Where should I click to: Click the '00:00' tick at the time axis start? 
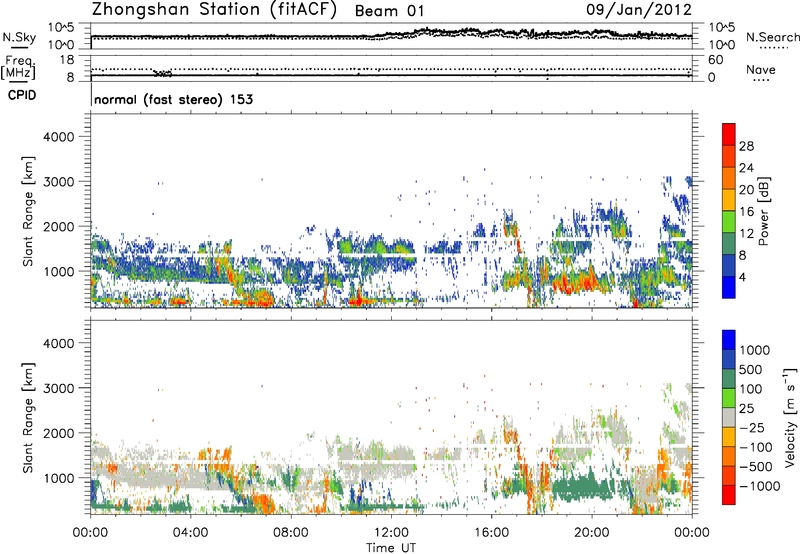[x=90, y=533]
